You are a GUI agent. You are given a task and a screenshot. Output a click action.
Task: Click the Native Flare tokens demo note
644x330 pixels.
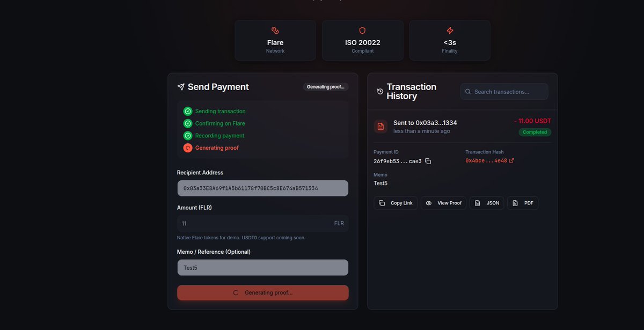(241, 238)
